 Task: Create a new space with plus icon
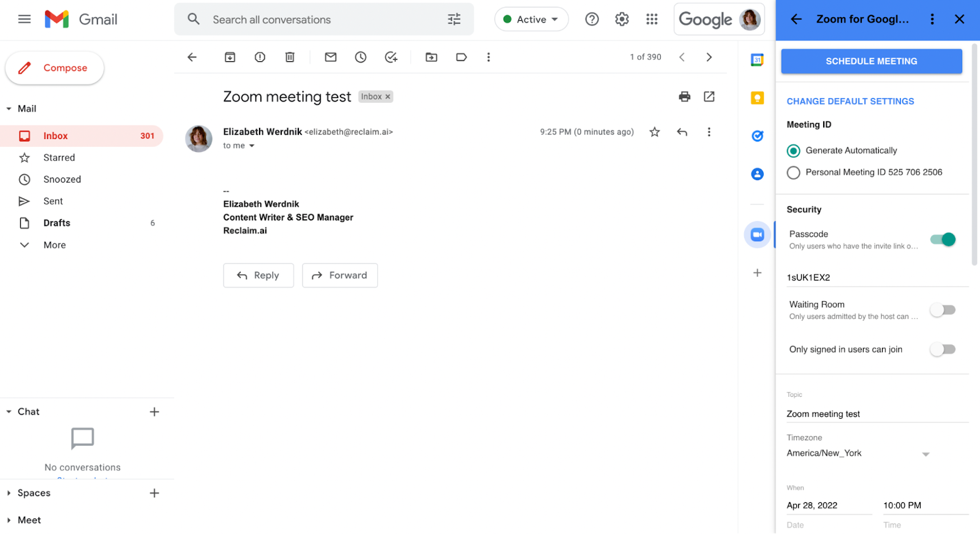(154, 493)
